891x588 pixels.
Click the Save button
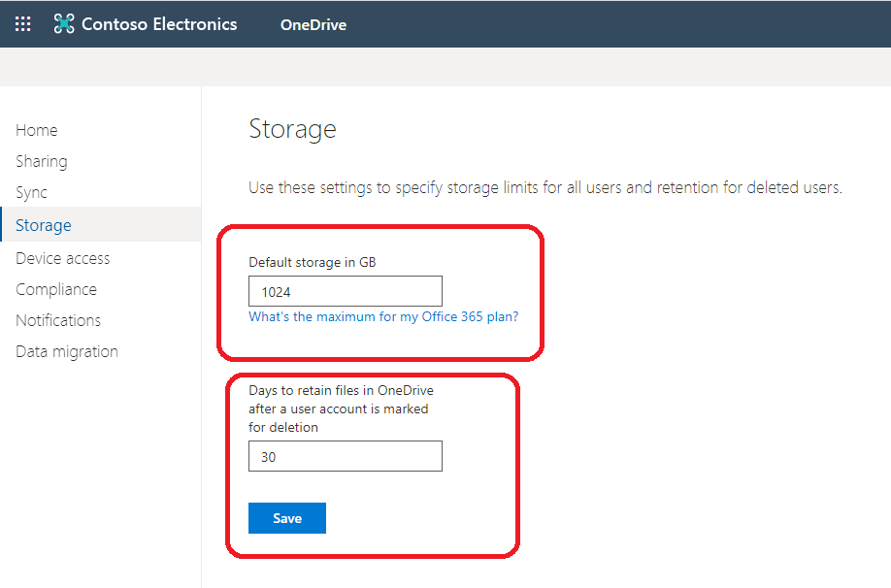pos(286,517)
